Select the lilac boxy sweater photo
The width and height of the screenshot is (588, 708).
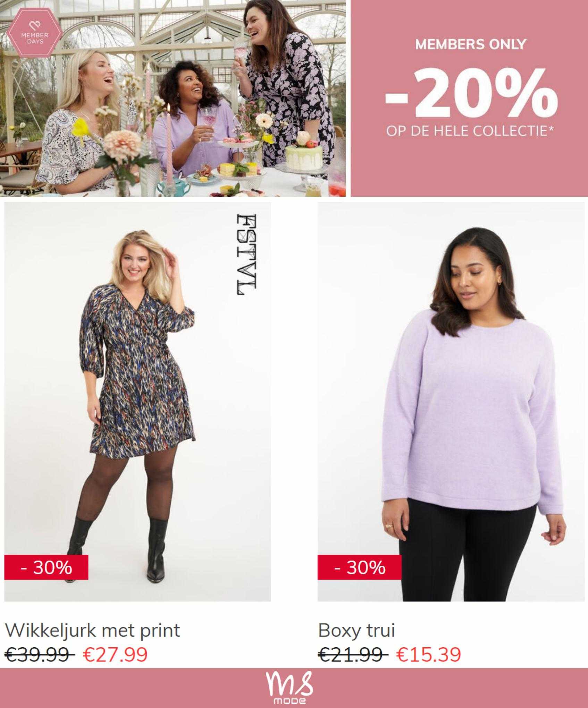(451, 402)
